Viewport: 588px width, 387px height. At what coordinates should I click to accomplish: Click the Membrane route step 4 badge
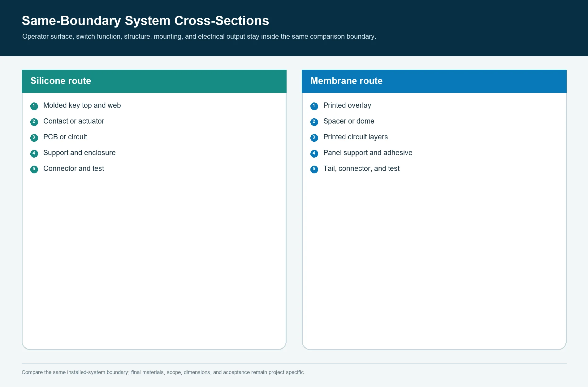(314, 154)
